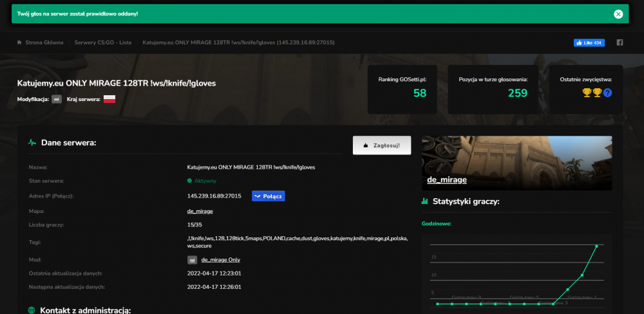Click the Zagłosuj! vote button
The image size is (644, 314).
[x=382, y=145]
